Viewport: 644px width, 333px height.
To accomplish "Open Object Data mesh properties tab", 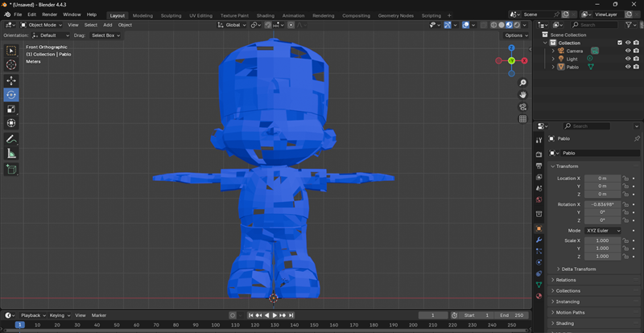I will click(539, 285).
